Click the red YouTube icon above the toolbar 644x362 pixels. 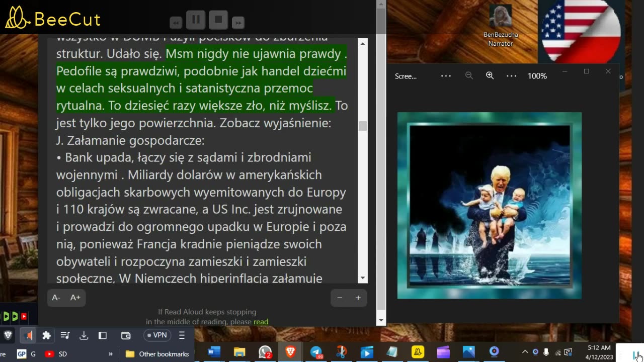pyautogui.click(x=24, y=317)
